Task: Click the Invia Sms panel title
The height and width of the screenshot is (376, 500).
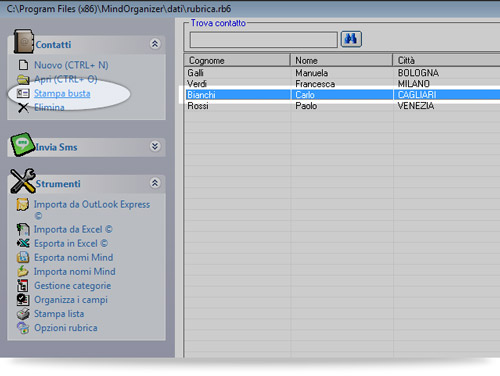Action: tap(56, 147)
